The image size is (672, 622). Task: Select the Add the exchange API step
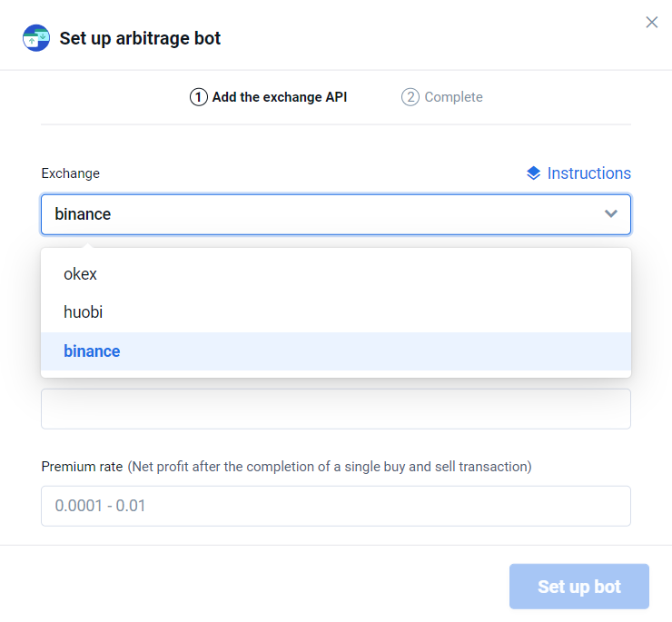click(279, 97)
